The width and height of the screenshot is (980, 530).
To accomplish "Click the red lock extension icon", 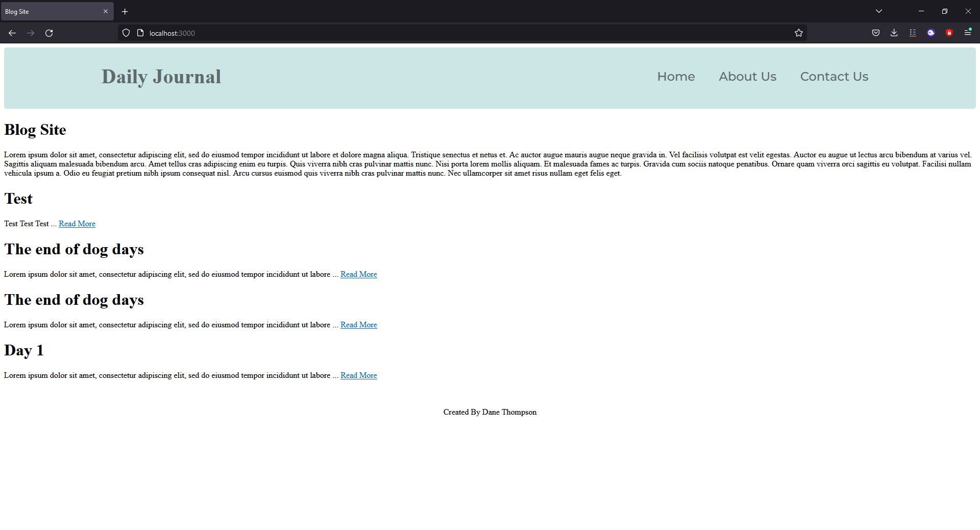I will click(949, 33).
